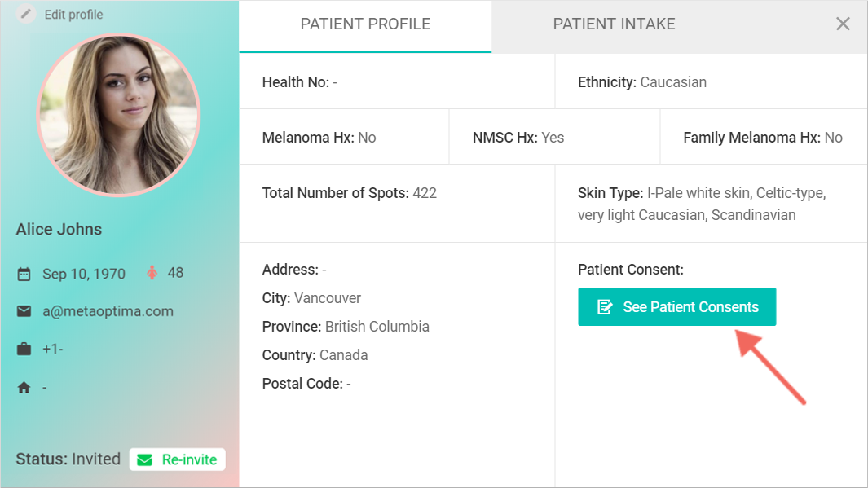This screenshot has height=488, width=868.
Task: Open See Patient Consents
Action: click(676, 307)
